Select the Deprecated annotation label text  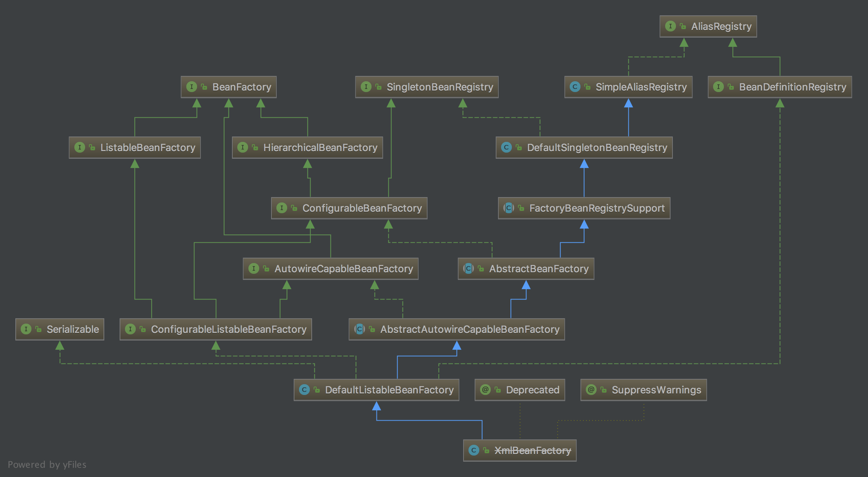point(533,390)
